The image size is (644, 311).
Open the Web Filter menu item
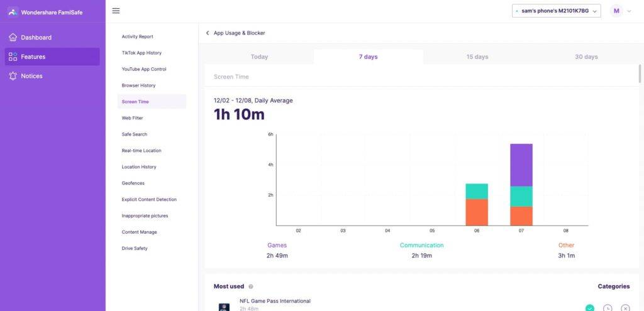pyautogui.click(x=132, y=118)
